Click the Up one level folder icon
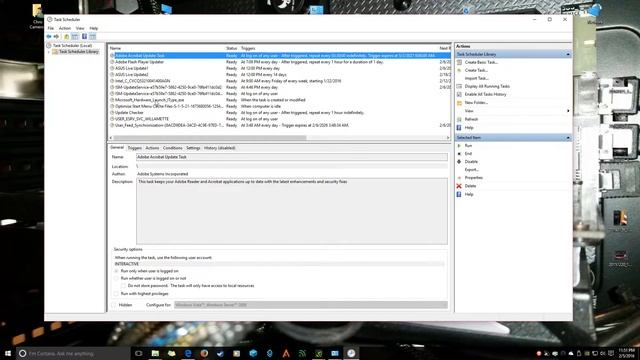Viewport: 640px width, 360px height. [x=67, y=37]
